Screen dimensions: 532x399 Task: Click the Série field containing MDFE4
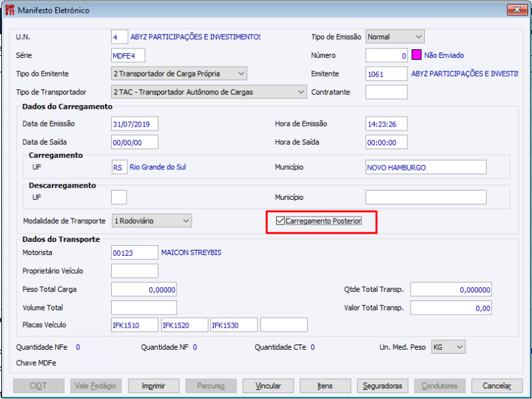(x=129, y=55)
